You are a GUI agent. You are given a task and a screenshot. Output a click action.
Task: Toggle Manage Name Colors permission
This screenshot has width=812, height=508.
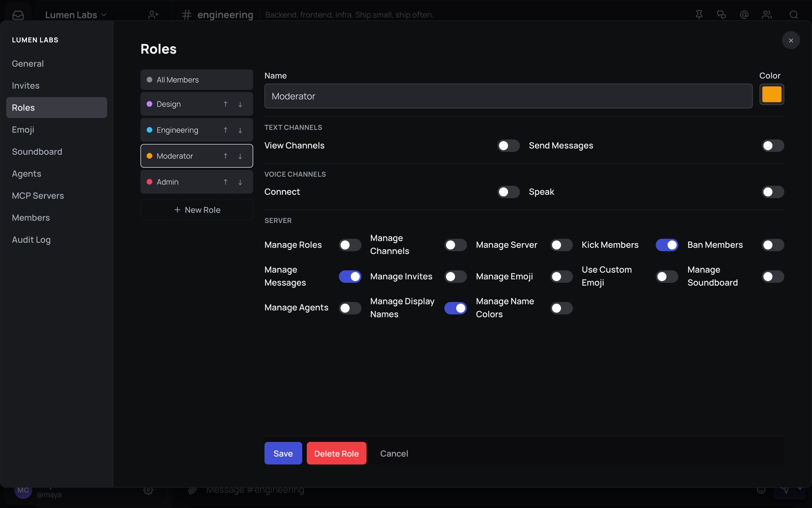point(561,308)
